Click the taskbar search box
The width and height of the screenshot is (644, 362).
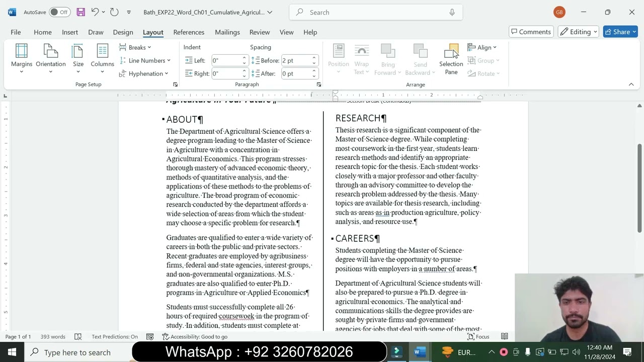[x=78, y=352]
